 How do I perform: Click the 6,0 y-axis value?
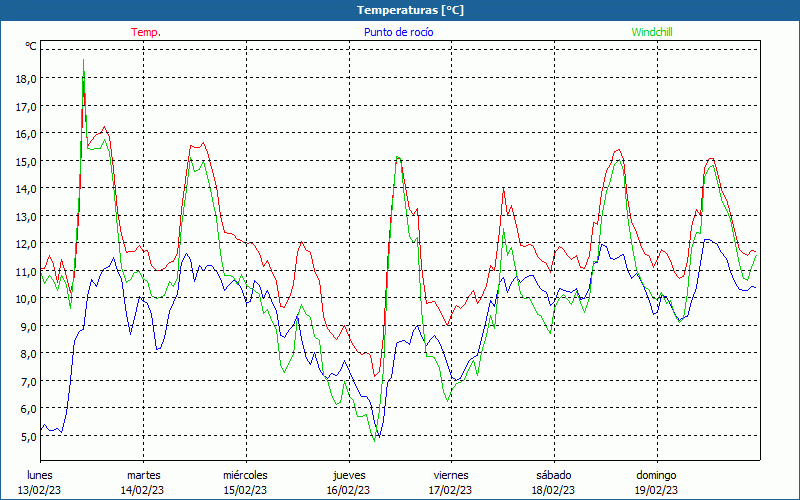pyautogui.click(x=29, y=409)
